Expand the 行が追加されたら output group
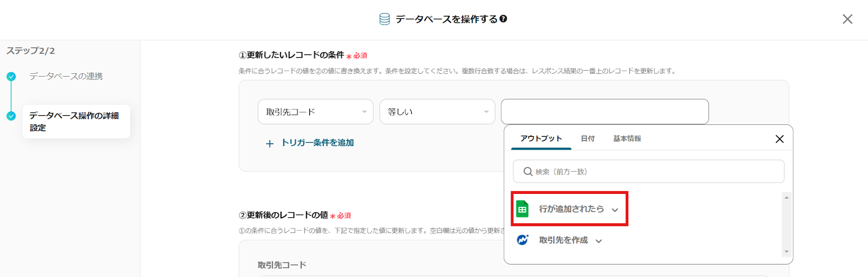The image size is (868, 277). (x=615, y=210)
